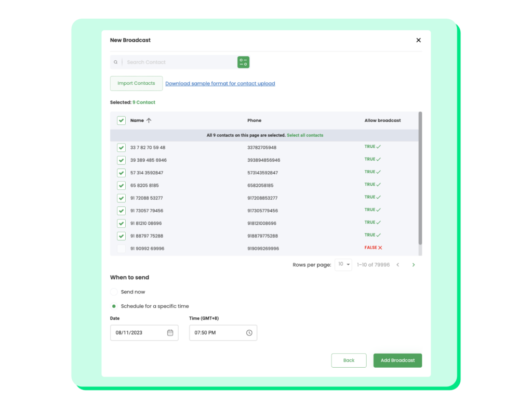Image resolution: width=532 pixels, height=401 pixels.
Task: Expand the Rows per page dropdown
Action: 343,265
